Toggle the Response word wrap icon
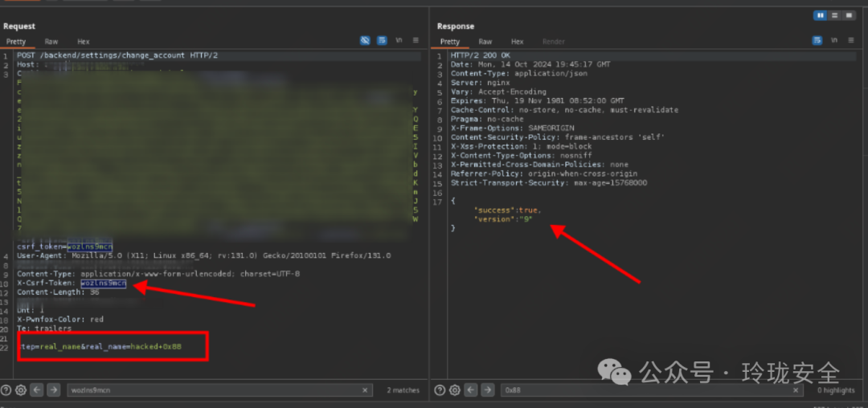 (817, 40)
